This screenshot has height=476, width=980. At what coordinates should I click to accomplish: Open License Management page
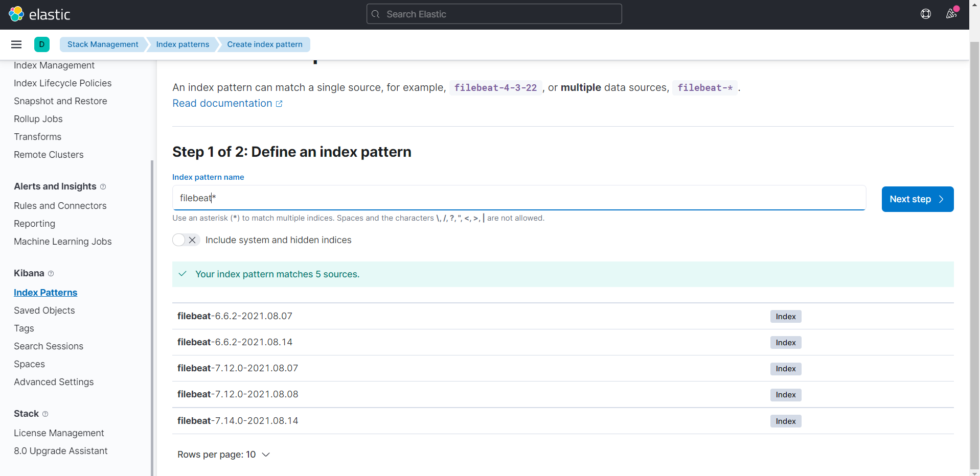(x=59, y=433)
